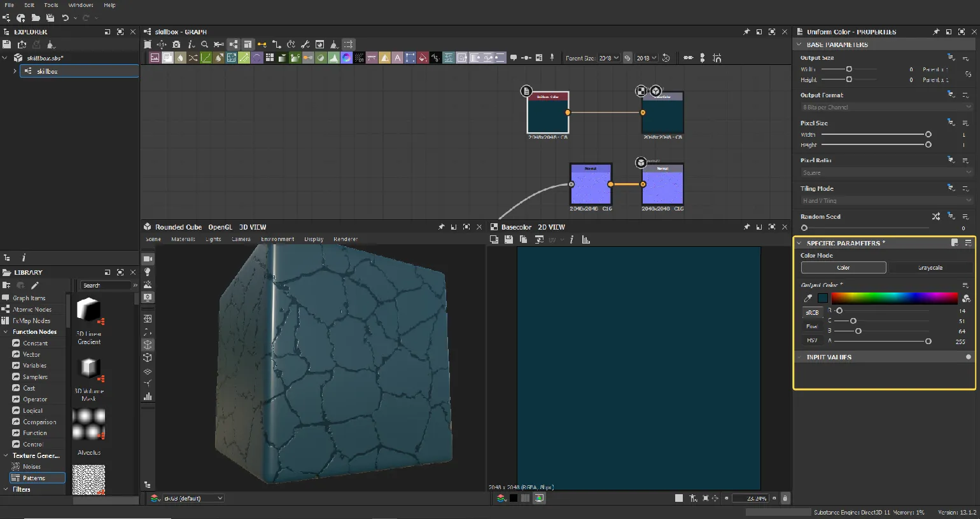Click the light bulb icon in the 3D view
Image resolution: width=980 pixels, height=519 pixels.
coord(148,272)
